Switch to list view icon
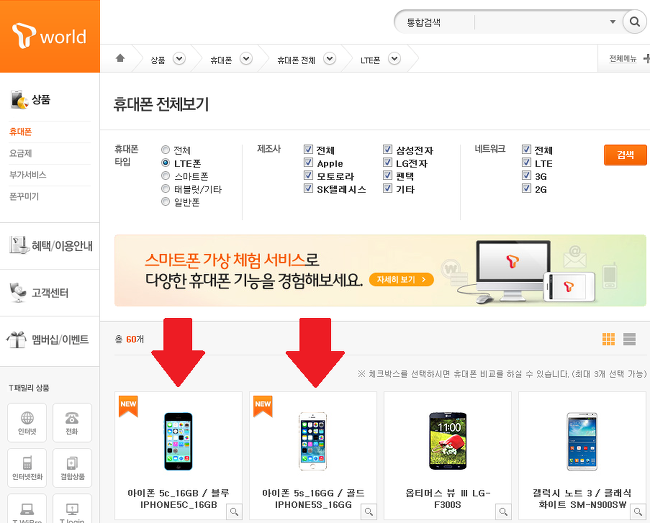This screenshot has height=523, width=650. tap(629, 339)
